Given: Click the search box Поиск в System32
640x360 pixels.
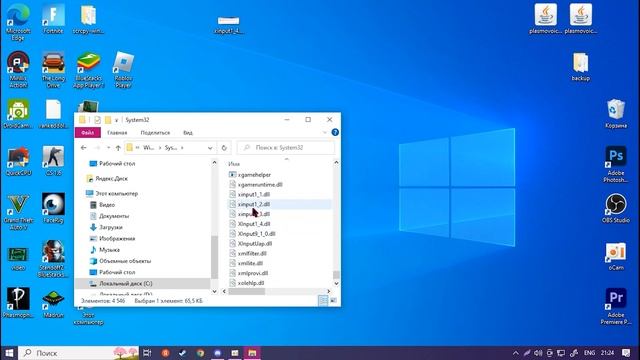Looking at the screenshot, I should [286, 148].
